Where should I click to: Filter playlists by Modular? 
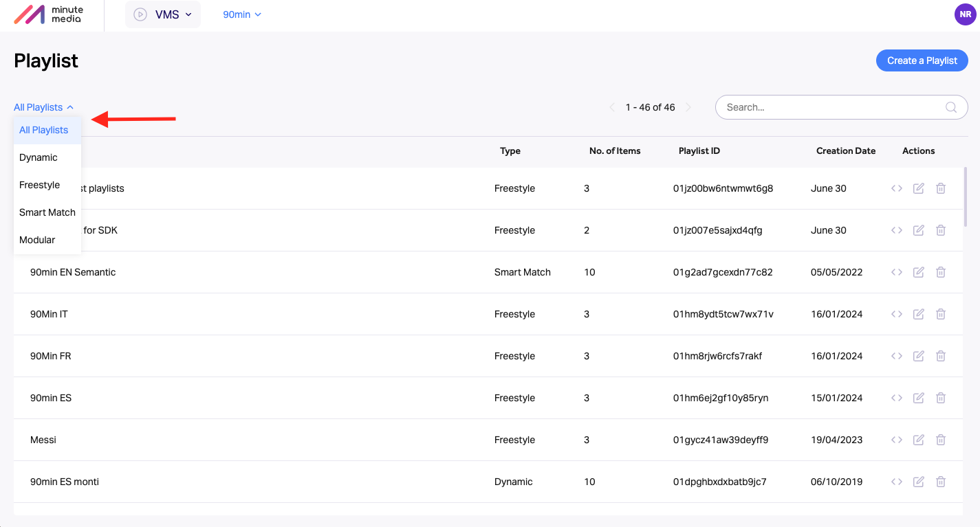[47, 240]
